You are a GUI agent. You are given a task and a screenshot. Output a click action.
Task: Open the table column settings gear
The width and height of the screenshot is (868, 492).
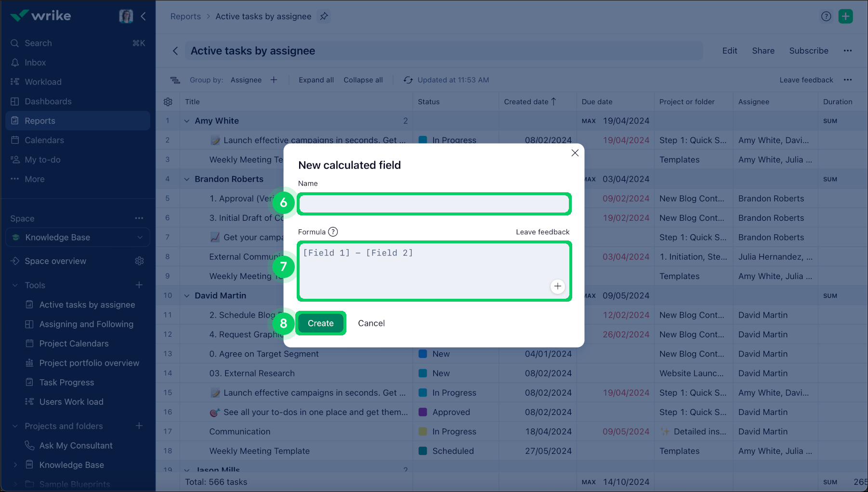click(168, 102)
